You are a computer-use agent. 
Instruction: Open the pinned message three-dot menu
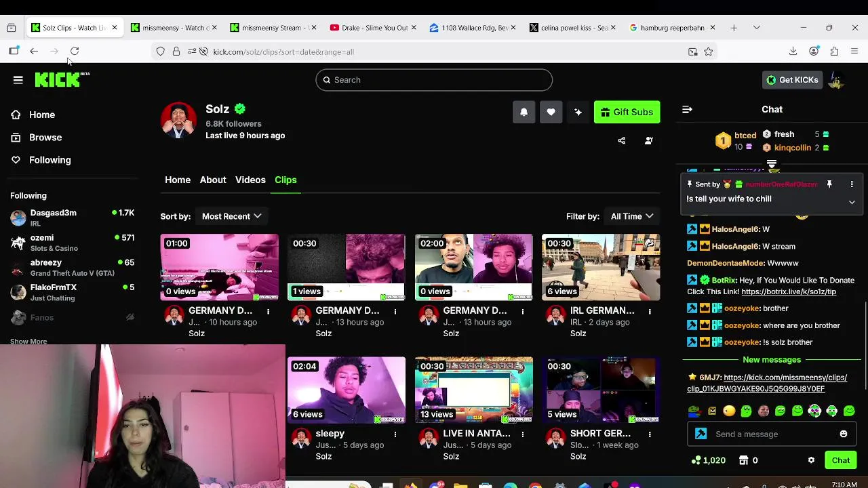852,184
